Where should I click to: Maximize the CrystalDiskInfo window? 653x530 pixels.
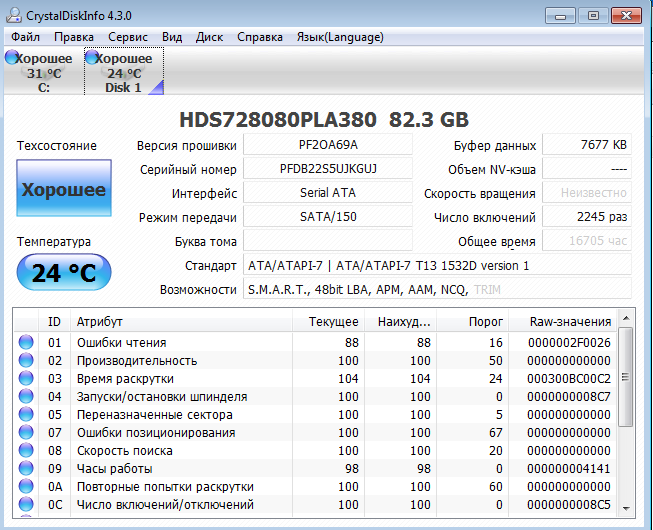coord(593,16)
